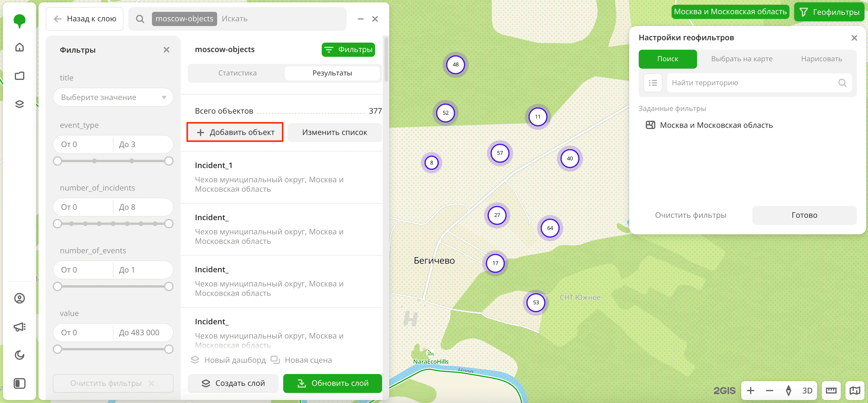Toggle dark mode moon icon

click(x=20, y=355)
